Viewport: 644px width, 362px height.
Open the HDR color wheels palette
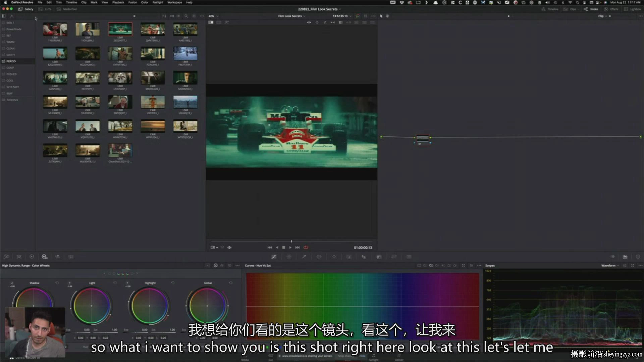tap(44, 257)
